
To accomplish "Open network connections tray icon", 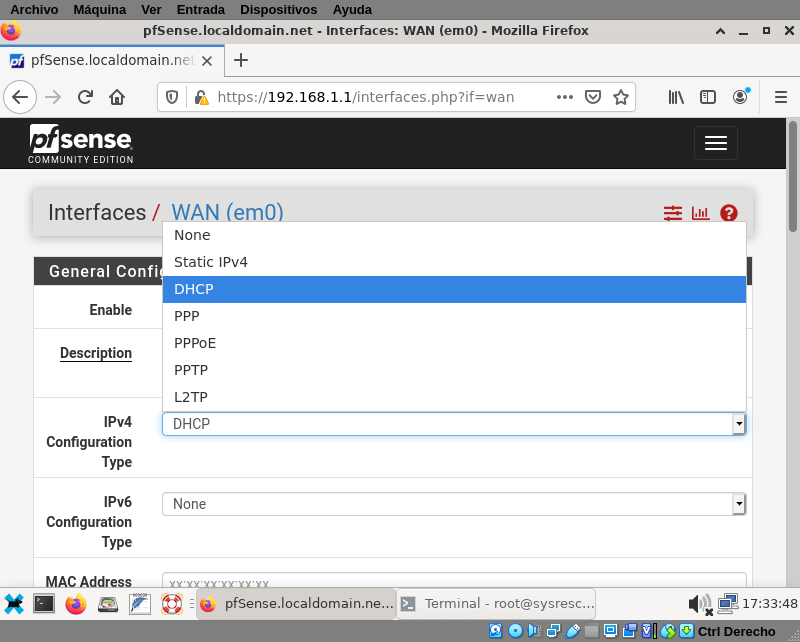I will 728,604.
